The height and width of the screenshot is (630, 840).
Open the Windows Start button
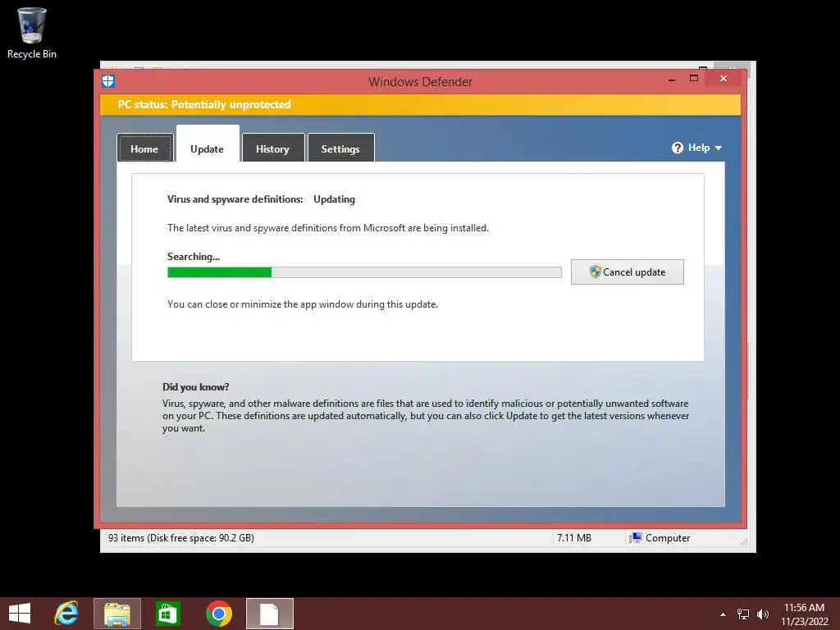tap(20, 614)
